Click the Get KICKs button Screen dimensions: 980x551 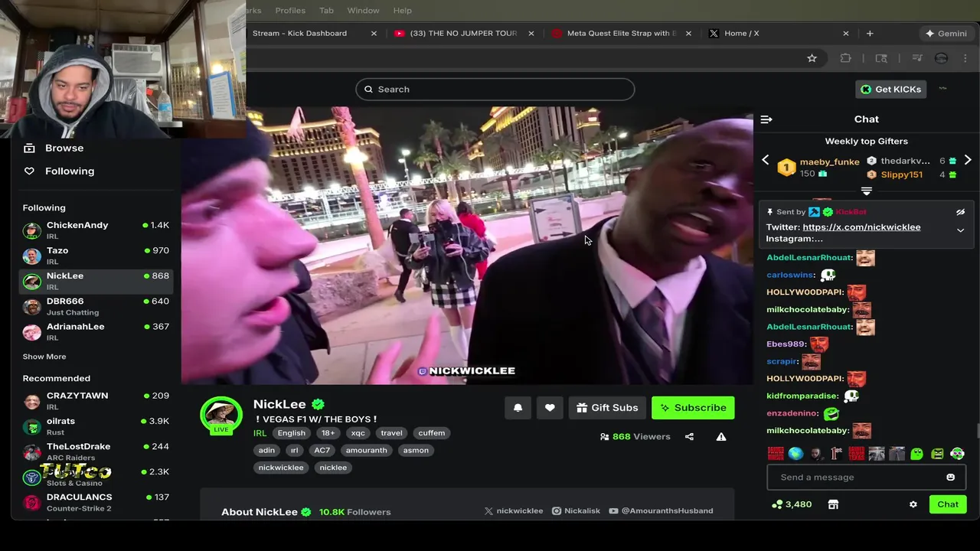(890, 90)
